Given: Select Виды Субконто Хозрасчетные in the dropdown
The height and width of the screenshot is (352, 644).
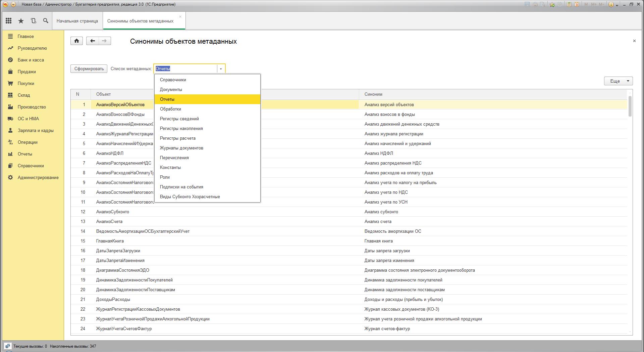Looking at the screenshot, I should pyautogui.click(x=207, y=196).
